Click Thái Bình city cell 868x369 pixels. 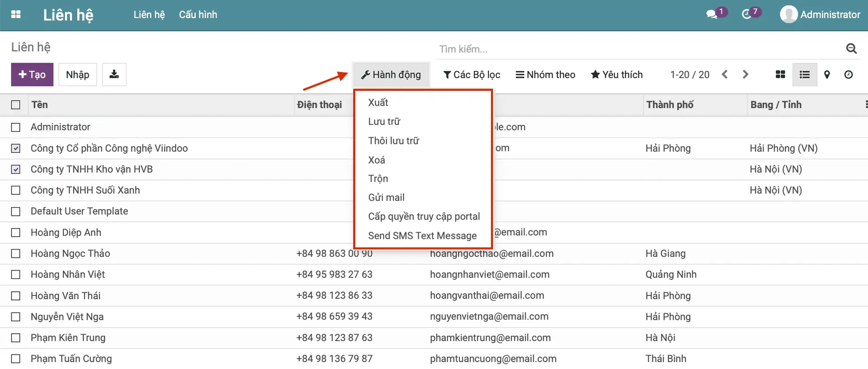(x=666, y=359)
